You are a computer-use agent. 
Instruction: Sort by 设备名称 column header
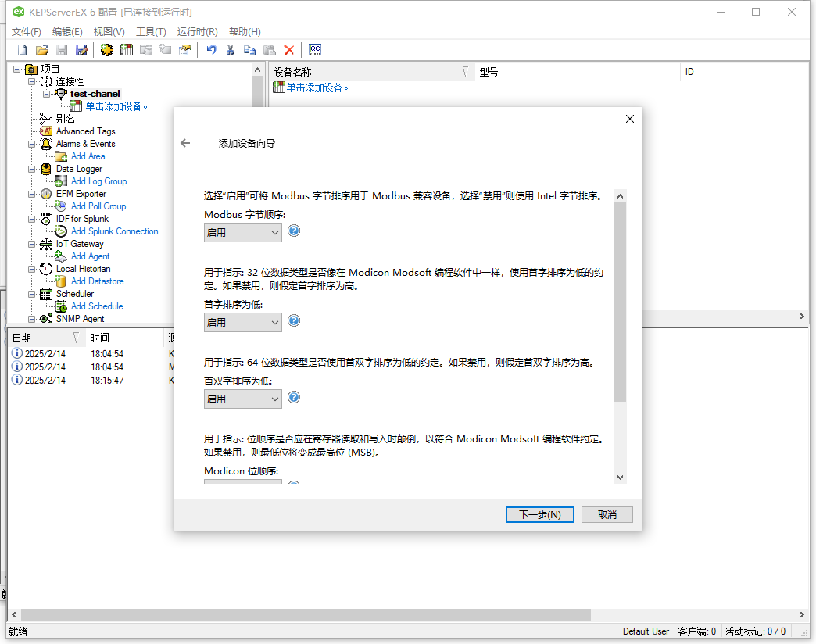371,72
